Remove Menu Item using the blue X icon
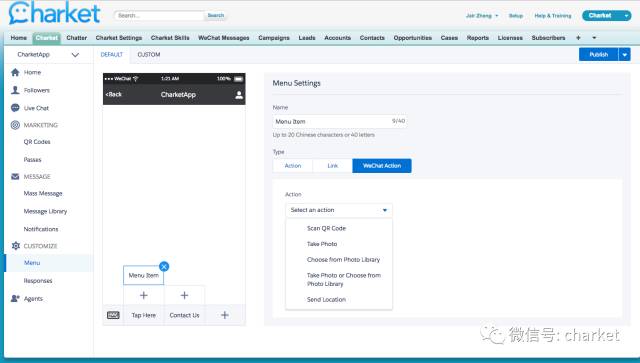This screenshot has height=363, width=640. point(164,267)
